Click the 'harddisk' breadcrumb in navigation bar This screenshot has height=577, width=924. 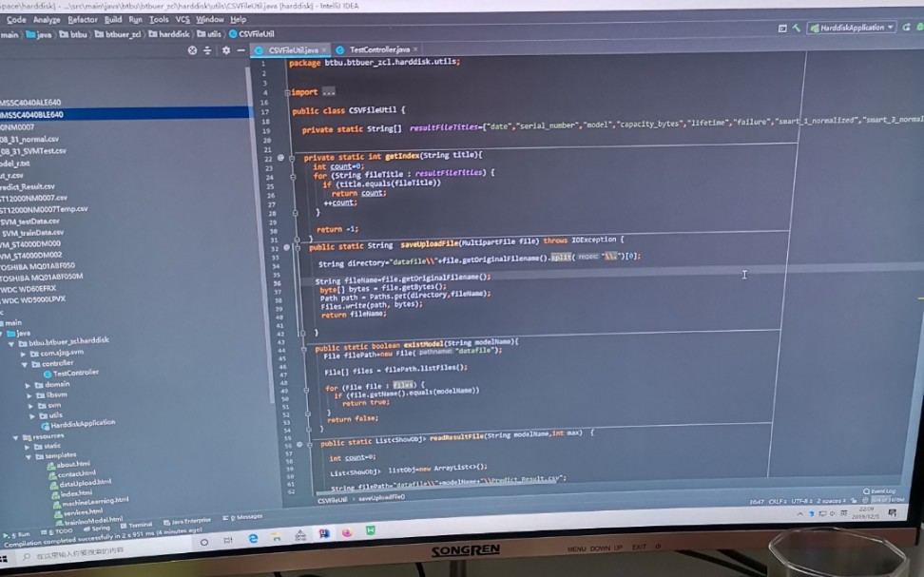[x=169, y=34]
